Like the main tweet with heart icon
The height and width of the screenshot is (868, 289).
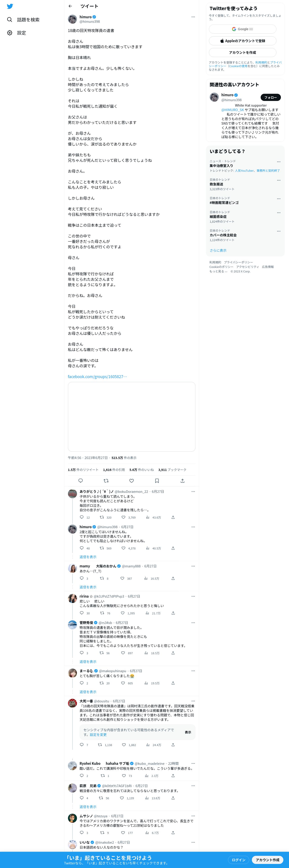tap(131, 480)
